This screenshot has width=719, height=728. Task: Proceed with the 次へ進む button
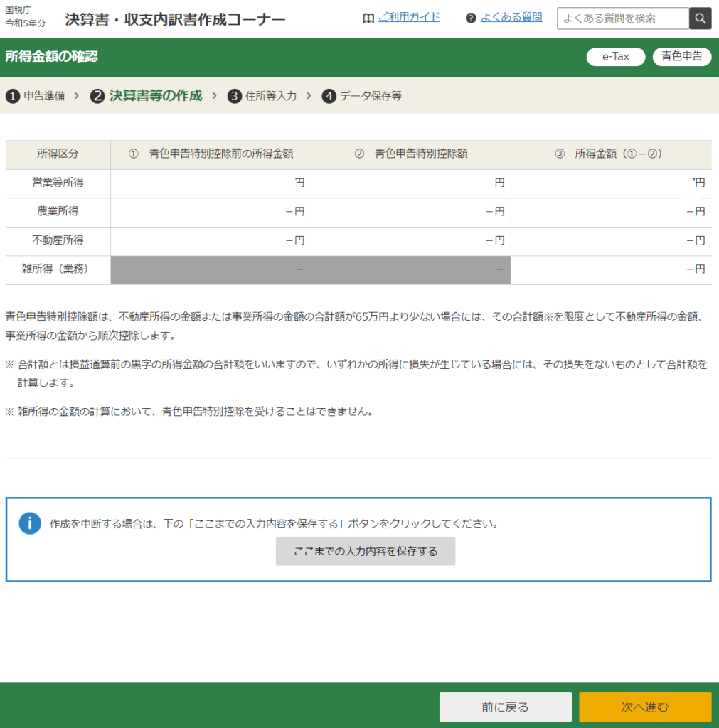click(x=645, y=707)
